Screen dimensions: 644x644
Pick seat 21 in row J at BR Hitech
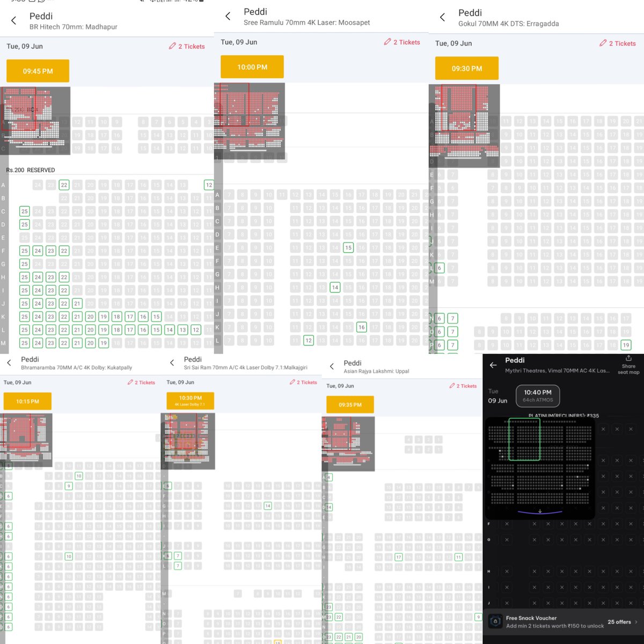pyautogui.click(x=77, y=304)
